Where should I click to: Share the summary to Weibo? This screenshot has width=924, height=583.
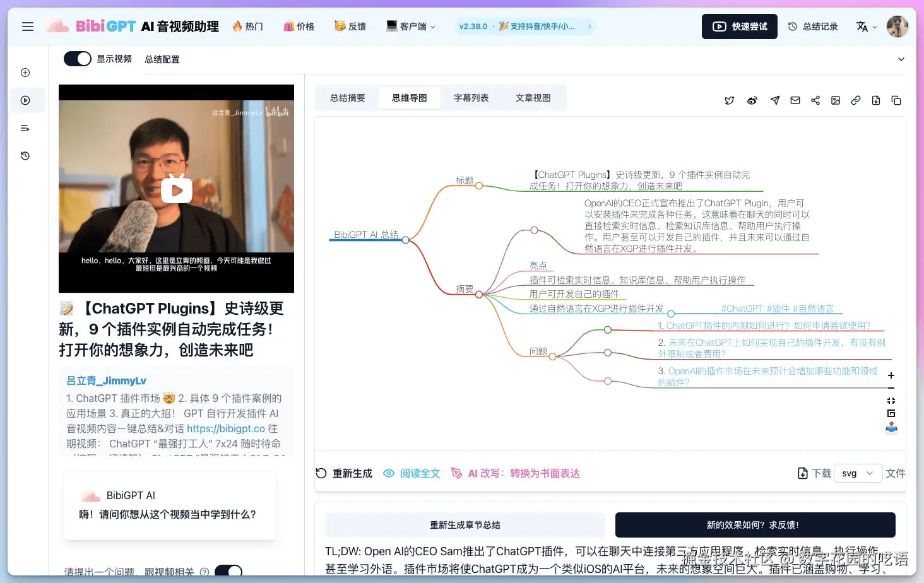[752, 100]
